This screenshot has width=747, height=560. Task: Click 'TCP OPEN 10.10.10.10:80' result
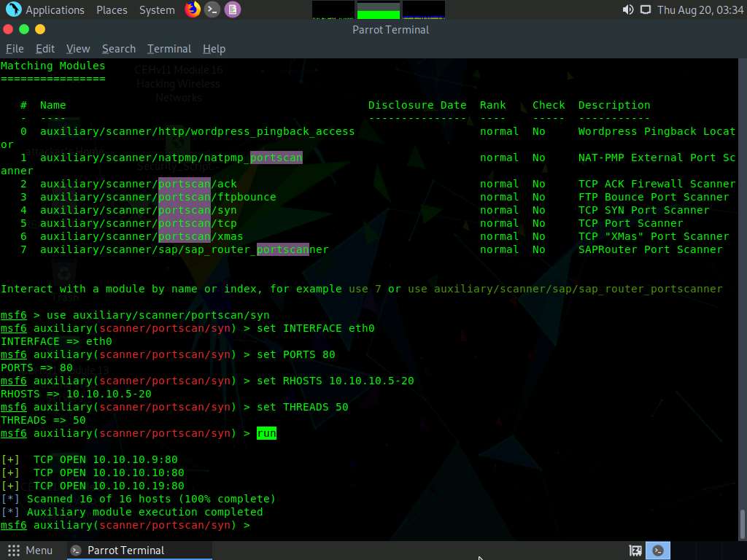coord(109,472)
